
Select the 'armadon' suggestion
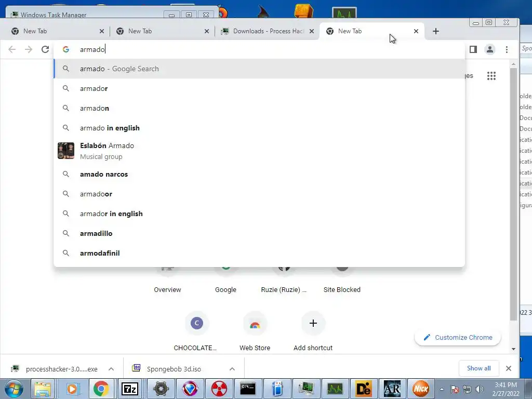260,108
